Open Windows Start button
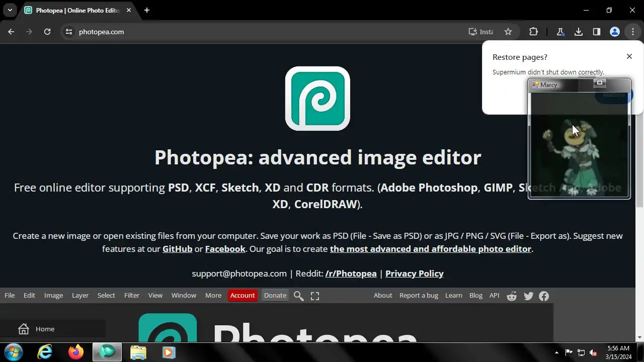644x362 pixels. [x=14, y=352]
